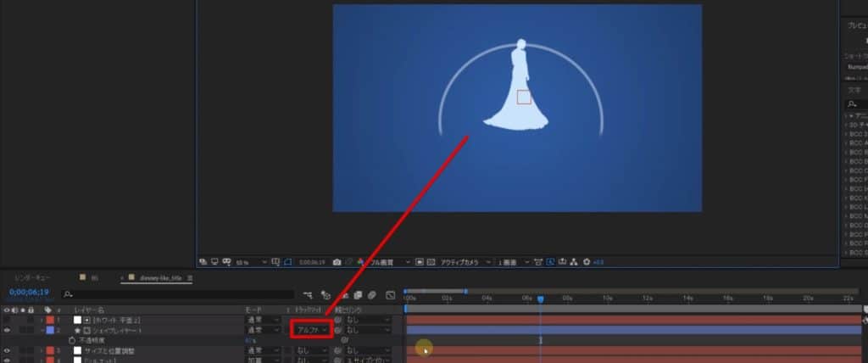Screen dimensions: 868x363
Task: Open the 1画面 view layout dropdown
Action: coord(514,261)
